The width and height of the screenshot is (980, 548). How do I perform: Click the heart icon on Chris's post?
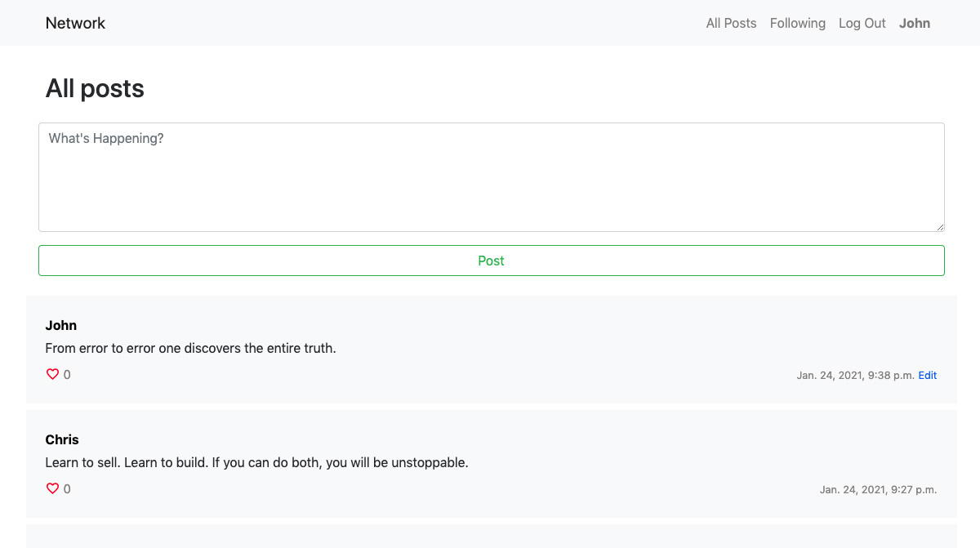pos(52,489)
